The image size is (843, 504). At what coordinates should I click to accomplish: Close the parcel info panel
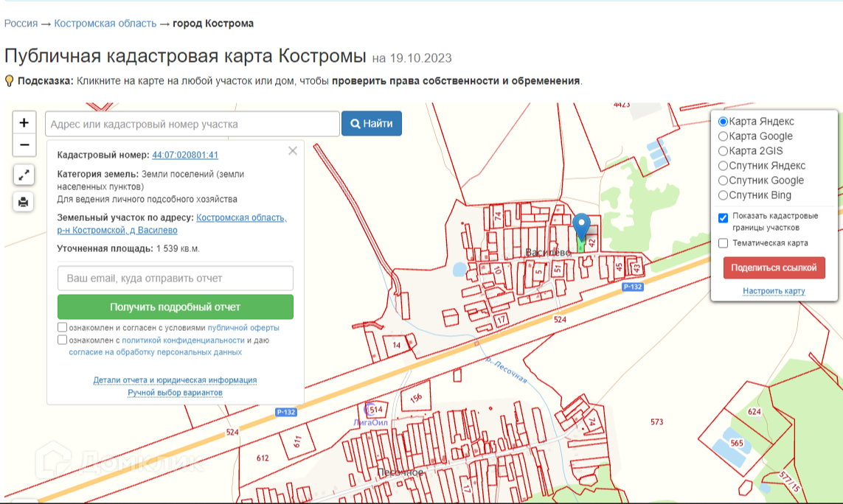pos(293,151)
